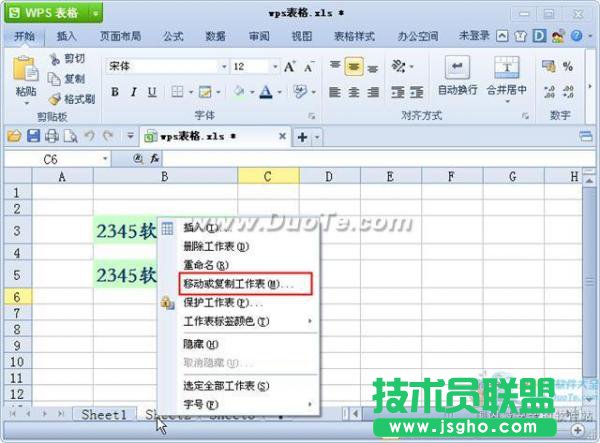Open new document tab with plus button
The width and height of the screenshot is (600, 443).
point(302,137)
